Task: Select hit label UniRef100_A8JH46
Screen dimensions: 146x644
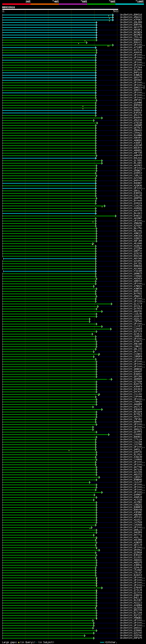Action: [131, 244]
